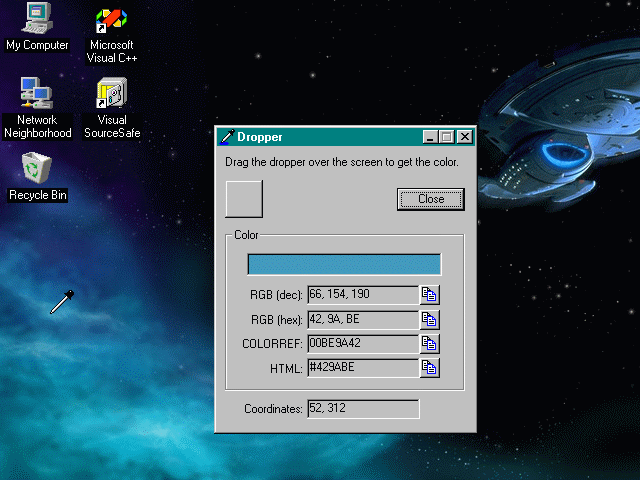
Task: Click the COLORREF field showing 00BE9A42
Action: pyautogui.click(x=363, y=344)
